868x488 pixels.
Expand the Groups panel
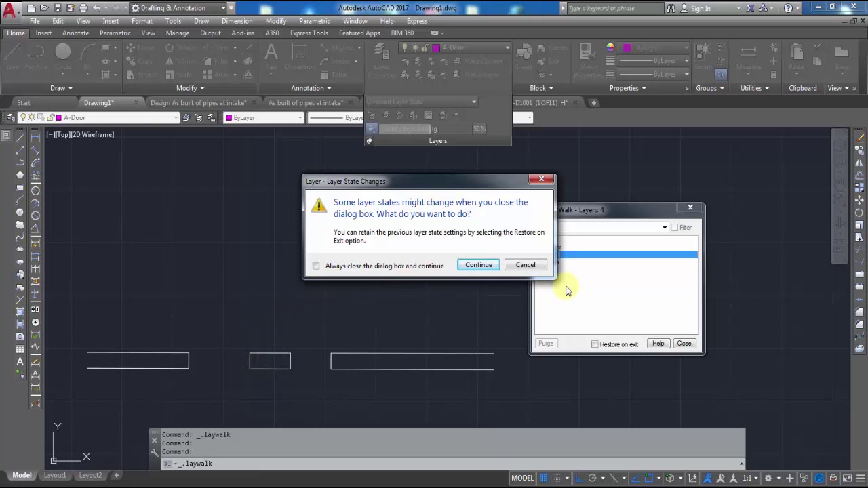coord(709,88)
